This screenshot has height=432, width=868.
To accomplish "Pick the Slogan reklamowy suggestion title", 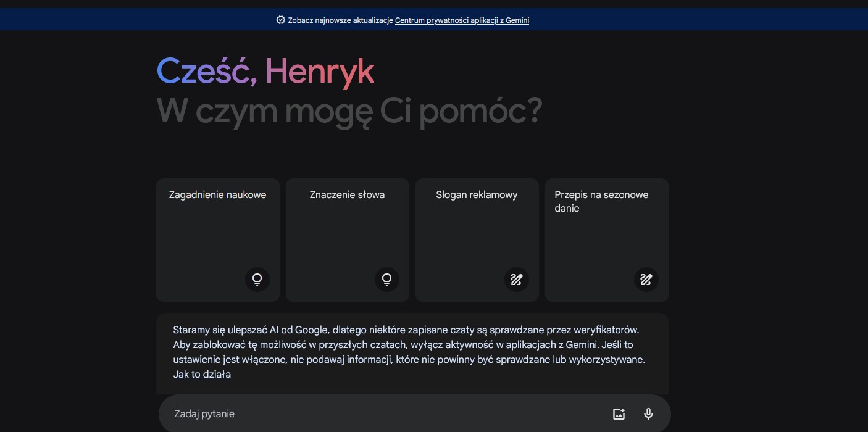I will click(477, 195).
